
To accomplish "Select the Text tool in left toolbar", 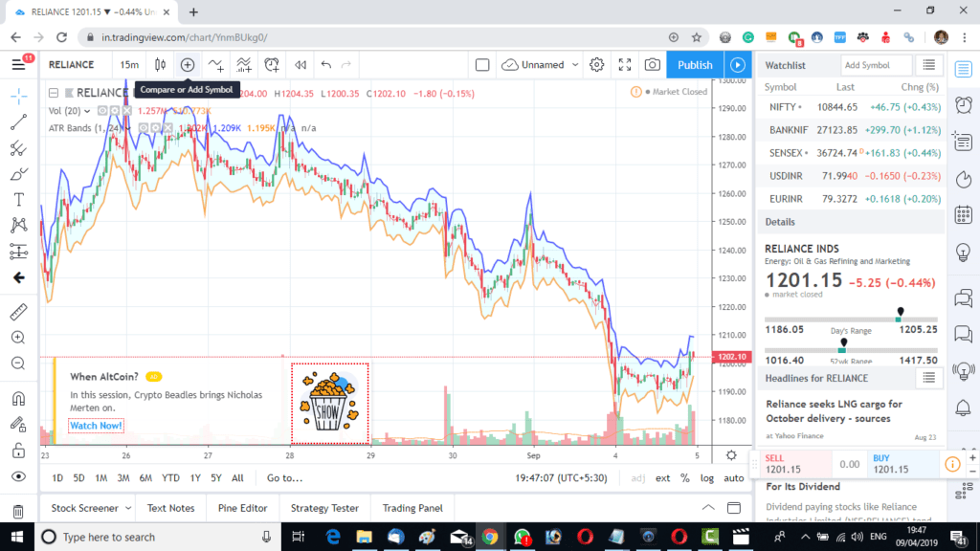I will click(x=18, y=199).
